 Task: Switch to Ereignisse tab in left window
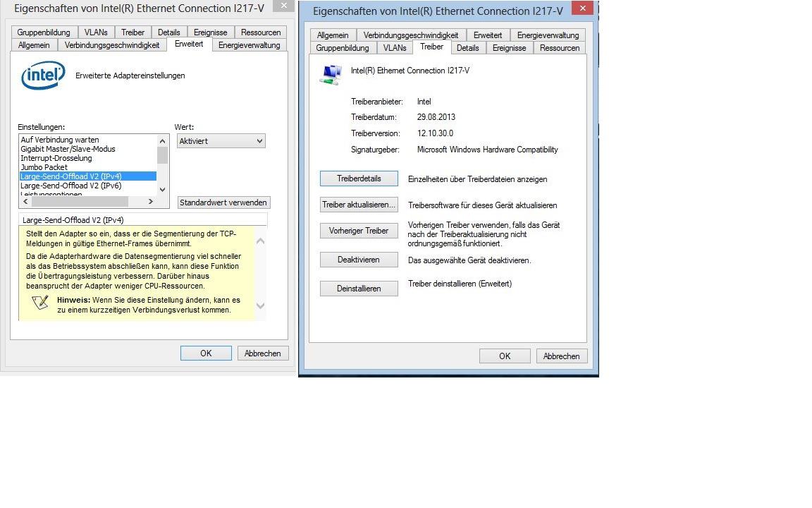tap(210, 32)
